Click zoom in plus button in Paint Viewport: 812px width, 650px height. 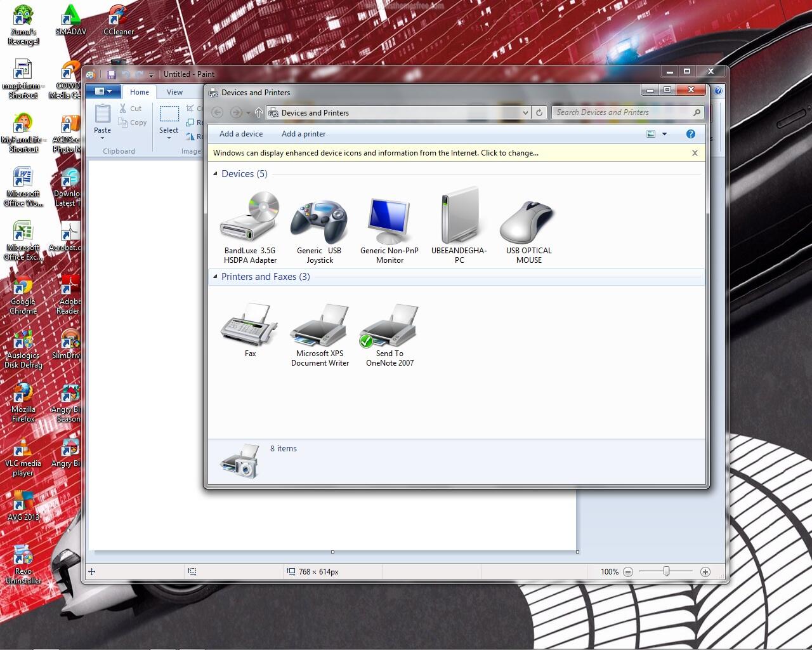click(x=705, y=572)
